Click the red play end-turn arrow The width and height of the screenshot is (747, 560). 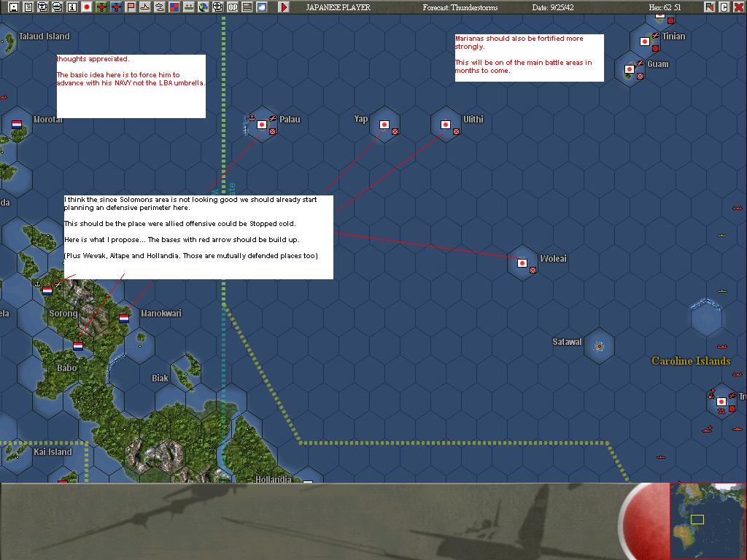coord(284,7)
